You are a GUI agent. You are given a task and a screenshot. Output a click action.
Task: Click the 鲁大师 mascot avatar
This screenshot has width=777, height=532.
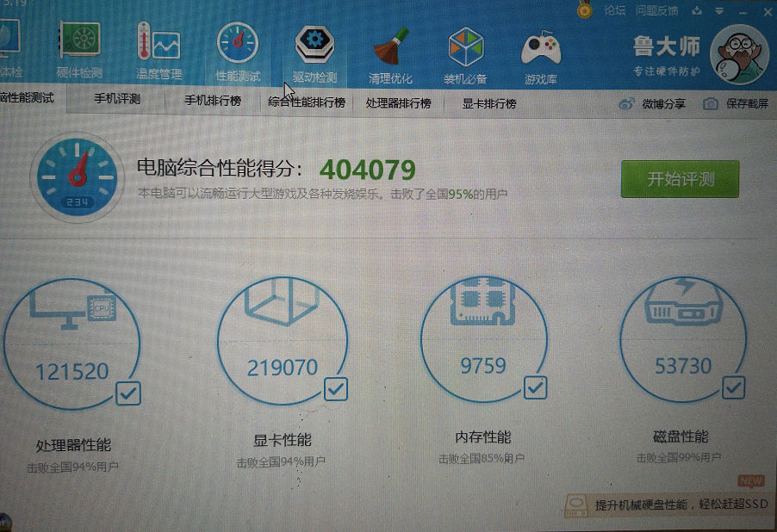(739, 54)
